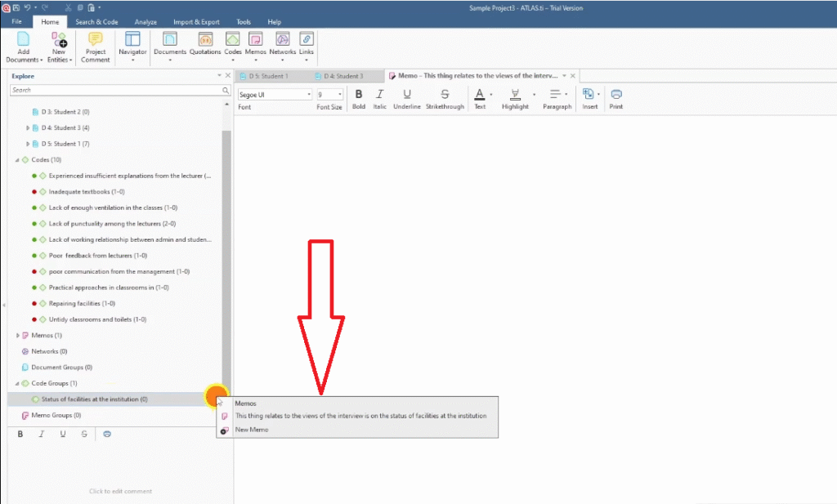Expand the D 4: Student 3 tree node
This screenshot has width=837, height=504.
coord(28,127)
